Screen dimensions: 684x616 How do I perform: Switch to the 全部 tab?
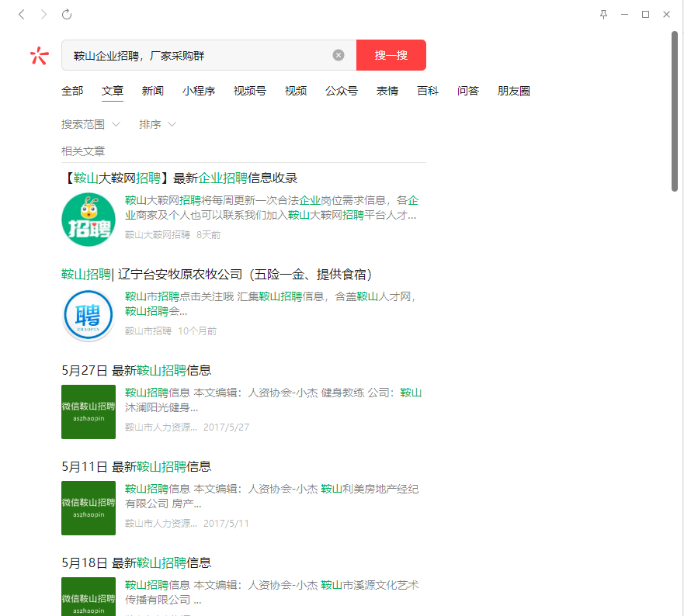point(72,91)
